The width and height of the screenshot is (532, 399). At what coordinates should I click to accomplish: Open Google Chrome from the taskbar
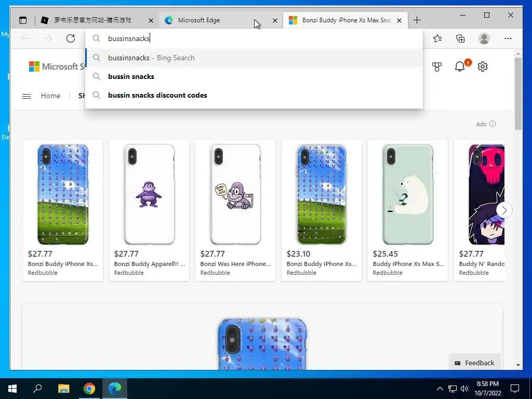coord(89,389)
